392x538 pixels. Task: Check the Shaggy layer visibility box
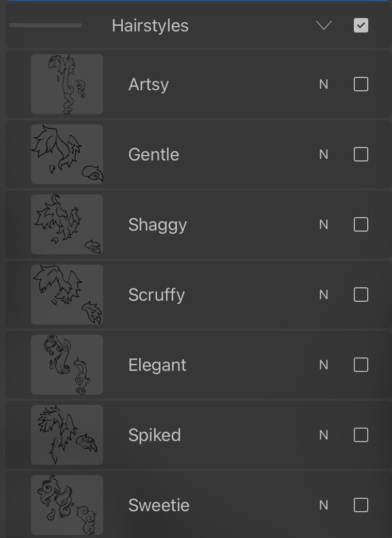pos(361,224)
